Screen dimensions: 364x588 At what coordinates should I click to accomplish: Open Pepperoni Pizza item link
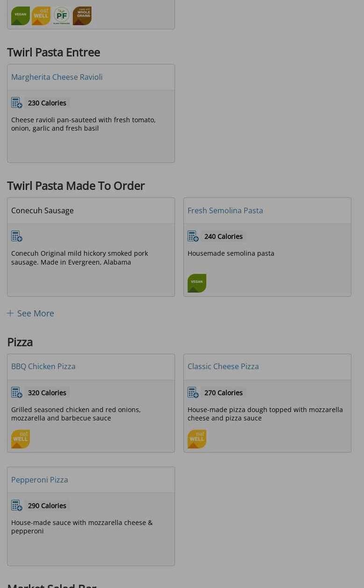[40, 480]
